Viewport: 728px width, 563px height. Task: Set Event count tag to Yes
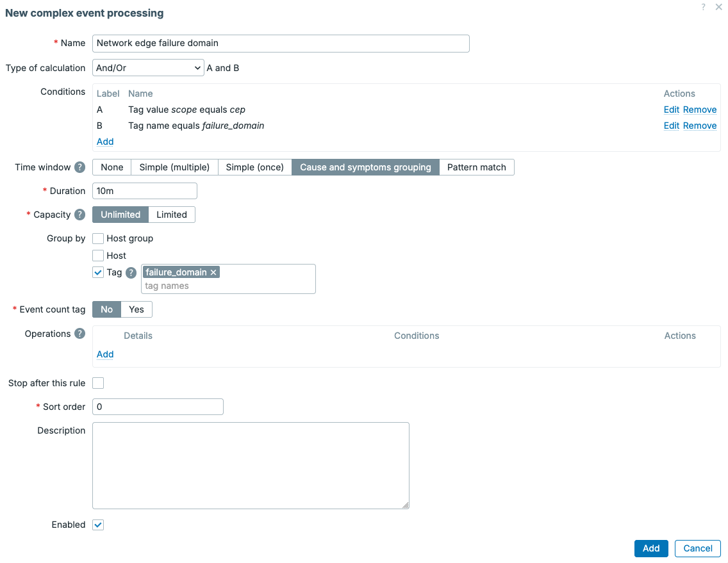pos(136,309)
